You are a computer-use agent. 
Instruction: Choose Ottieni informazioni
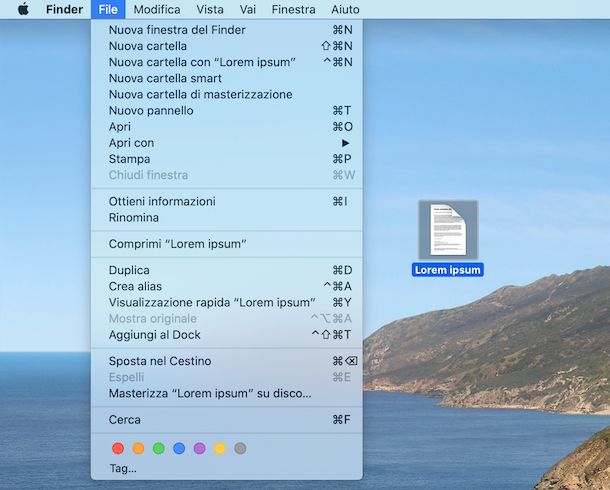pos(227,201)
